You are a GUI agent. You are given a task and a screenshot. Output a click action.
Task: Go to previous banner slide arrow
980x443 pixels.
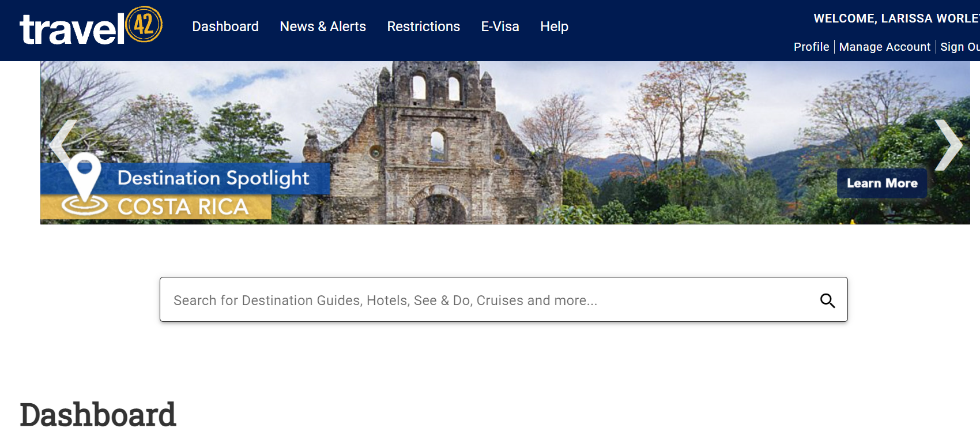pos(62,143)
